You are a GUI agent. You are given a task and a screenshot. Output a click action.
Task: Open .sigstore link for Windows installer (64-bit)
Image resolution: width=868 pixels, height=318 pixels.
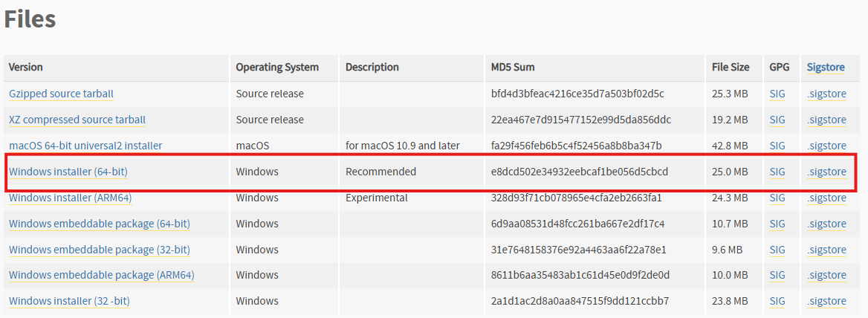click(826, 172)
